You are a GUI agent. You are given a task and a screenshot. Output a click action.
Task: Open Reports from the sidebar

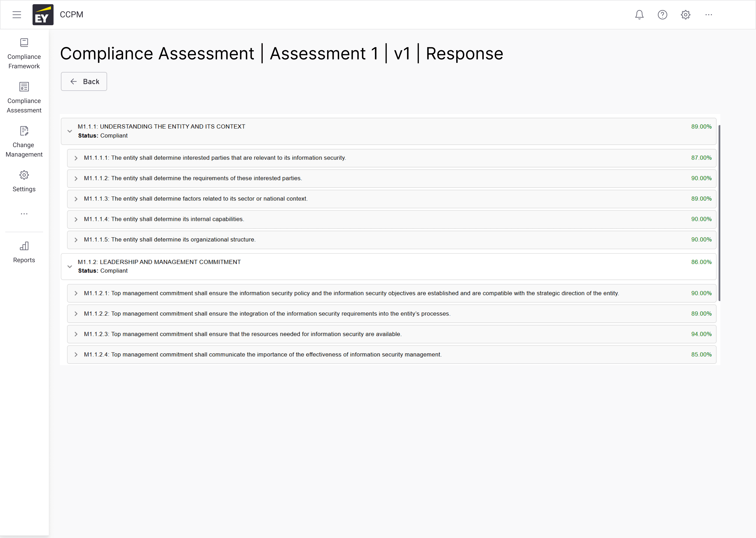(24, 252)
